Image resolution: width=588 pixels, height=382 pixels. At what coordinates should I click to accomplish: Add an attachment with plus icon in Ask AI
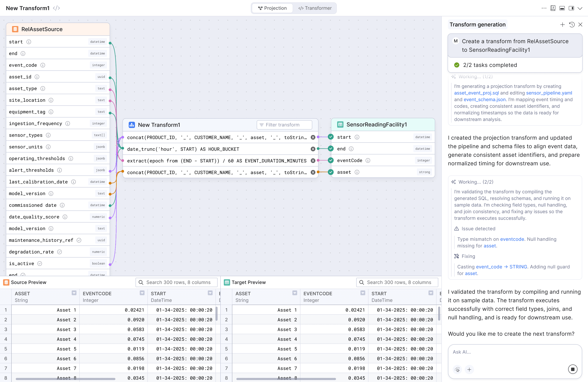(469, 370)
